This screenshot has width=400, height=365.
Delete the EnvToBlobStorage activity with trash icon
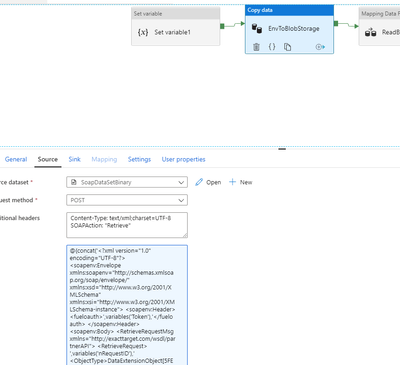click(256, 47)
